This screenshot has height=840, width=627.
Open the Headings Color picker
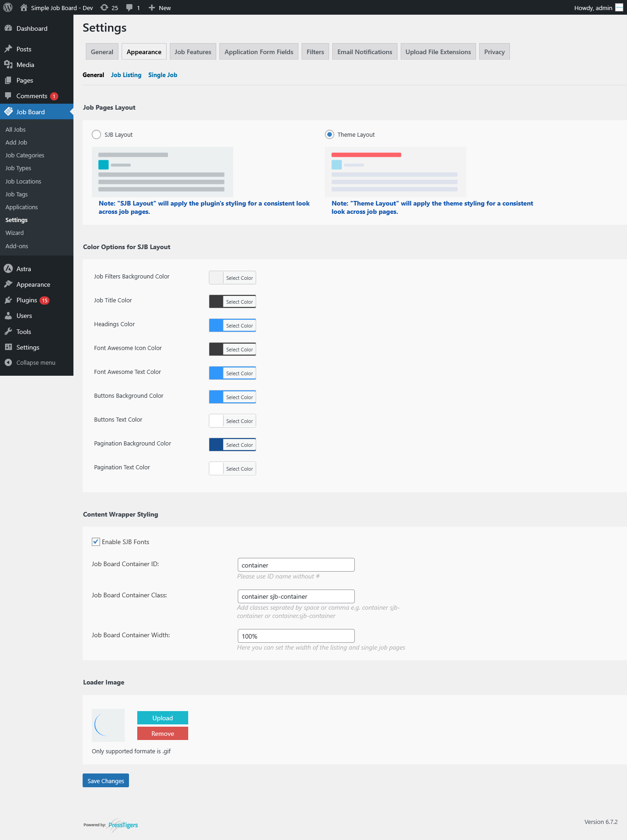tap(232, 325)
